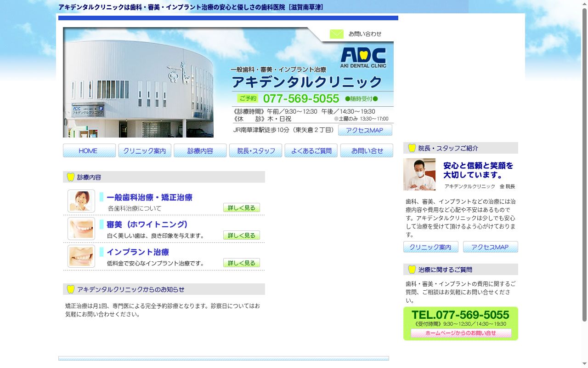
Task: Click the masked dentist photo in the sidebar
Action: 419,174
